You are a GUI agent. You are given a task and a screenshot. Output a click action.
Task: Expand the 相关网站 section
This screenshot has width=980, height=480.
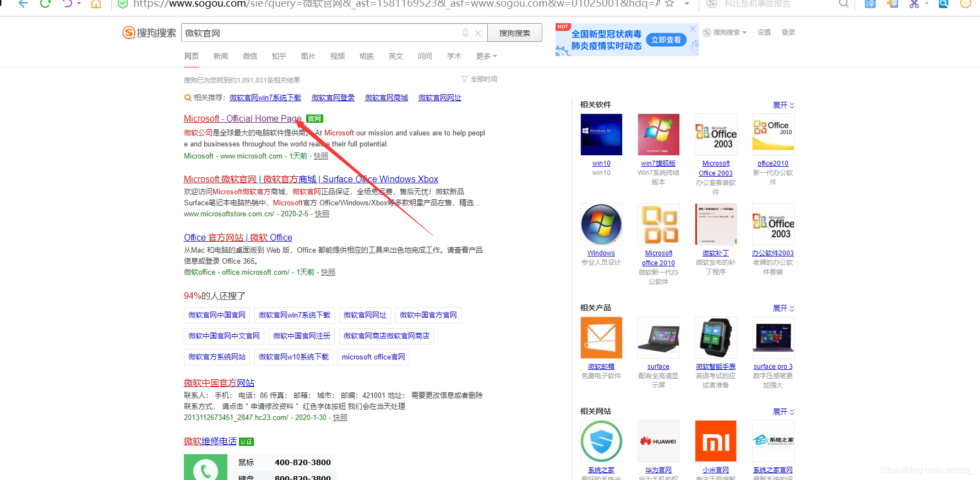tap(783, 411)
